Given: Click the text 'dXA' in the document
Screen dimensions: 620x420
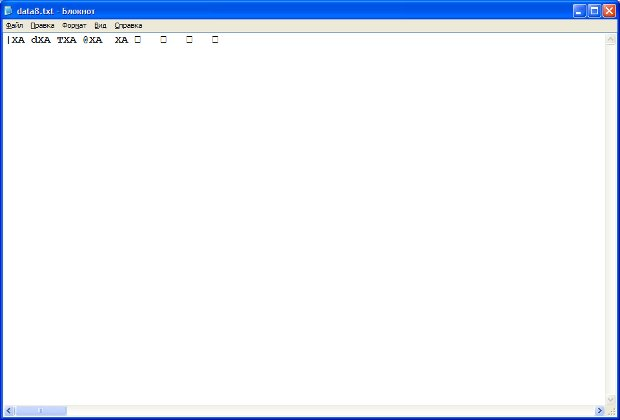Looking at the screenshot, I should pos(41,40).
